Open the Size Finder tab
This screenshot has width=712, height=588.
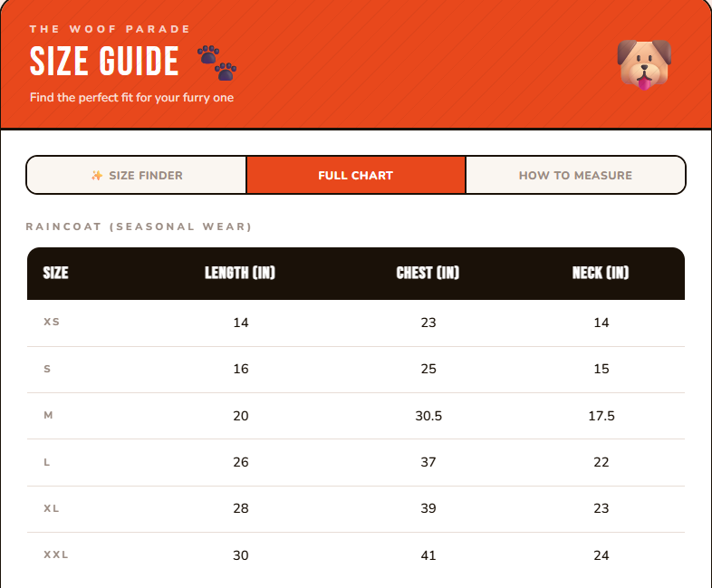click(136, 175)
